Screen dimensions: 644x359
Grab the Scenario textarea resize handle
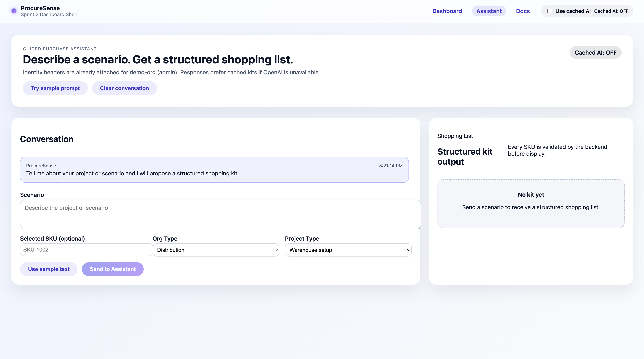click(x=419, y=227)
